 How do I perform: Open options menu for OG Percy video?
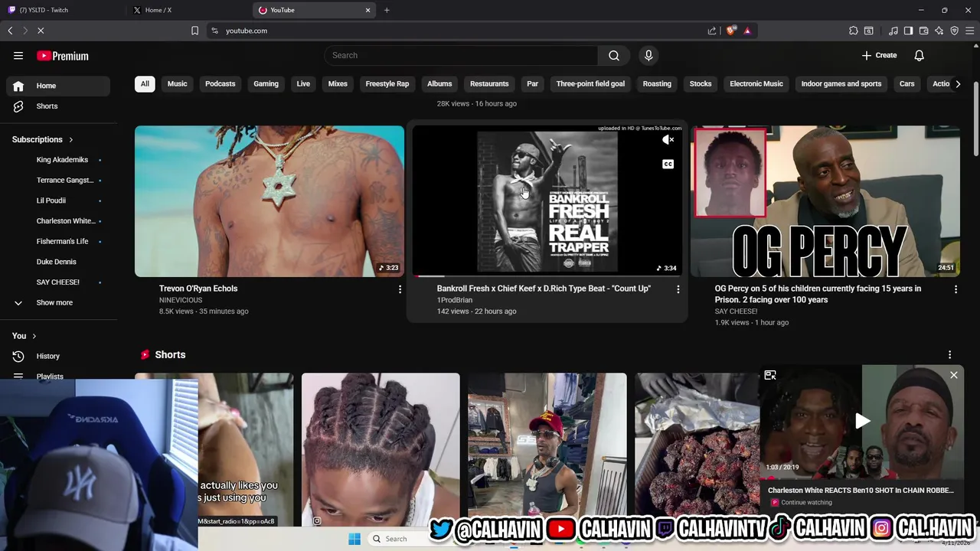point(955,289)
